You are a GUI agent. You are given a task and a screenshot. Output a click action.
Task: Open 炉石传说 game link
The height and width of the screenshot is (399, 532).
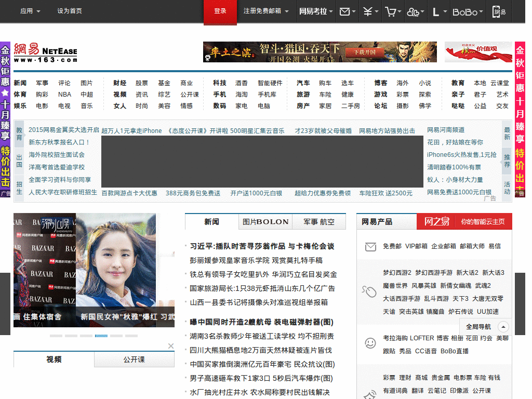461,312
